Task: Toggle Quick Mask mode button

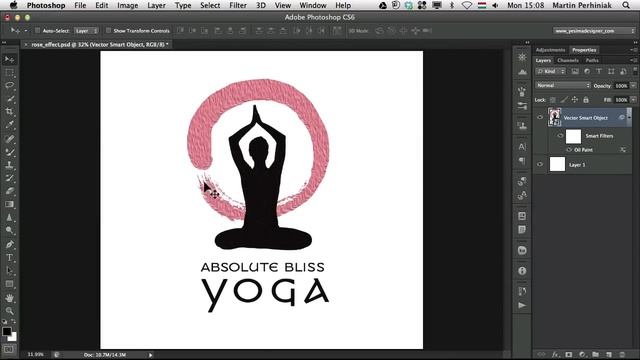Action: pos(9,350)
